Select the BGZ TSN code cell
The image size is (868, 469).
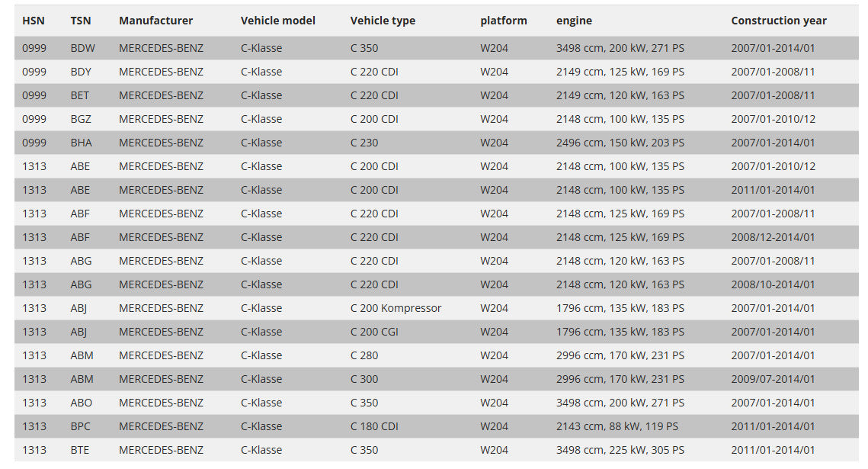point(82,119)
